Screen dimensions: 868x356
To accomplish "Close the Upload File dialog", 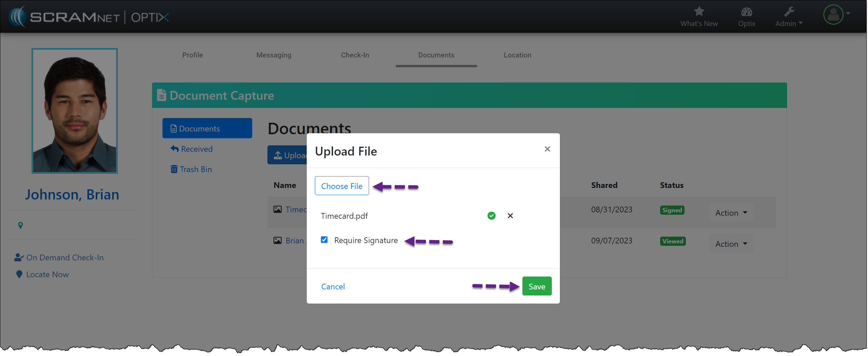I will pyautogui.click(x=547, y=149).
